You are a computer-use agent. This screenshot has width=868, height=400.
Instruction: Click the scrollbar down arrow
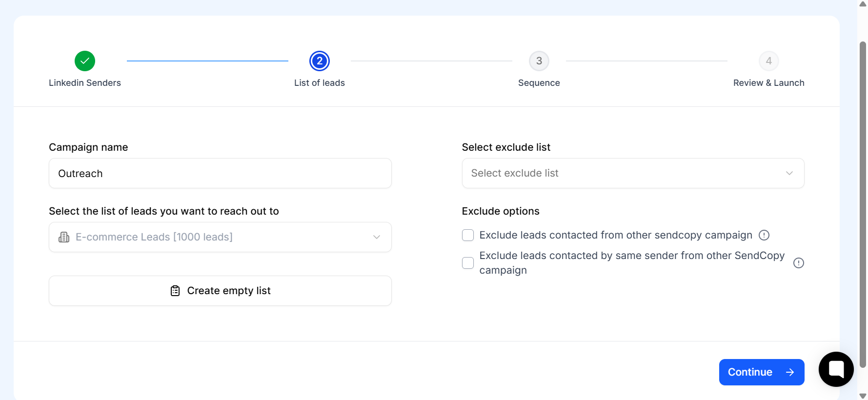tap(863, 396)
